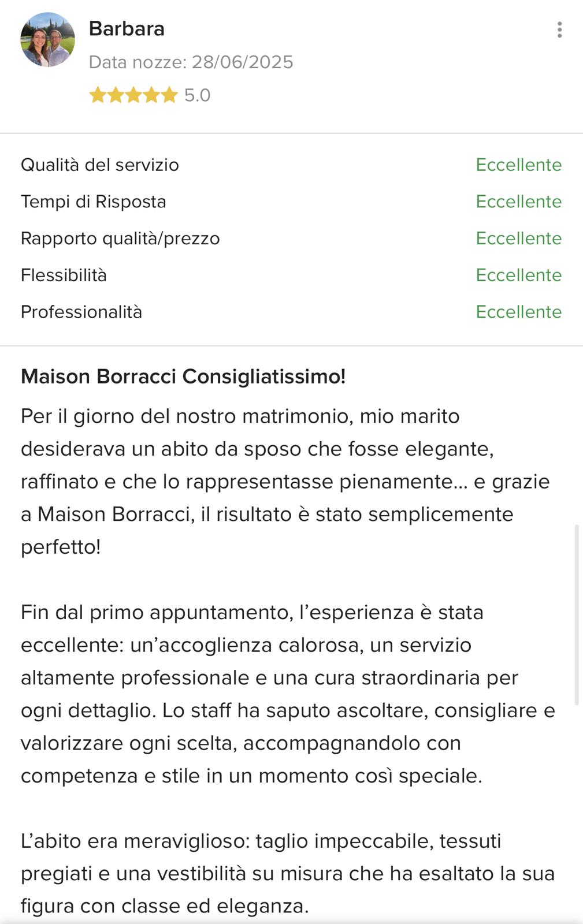
Task: Click Barbara's profile photo
Action: (47, 40)
